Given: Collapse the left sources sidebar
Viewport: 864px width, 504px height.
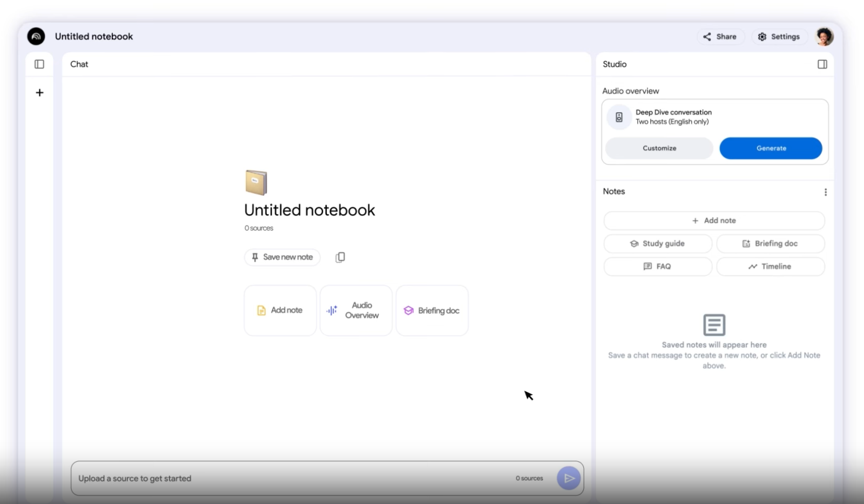Looking at the screenshot, I should click(39, 64).
